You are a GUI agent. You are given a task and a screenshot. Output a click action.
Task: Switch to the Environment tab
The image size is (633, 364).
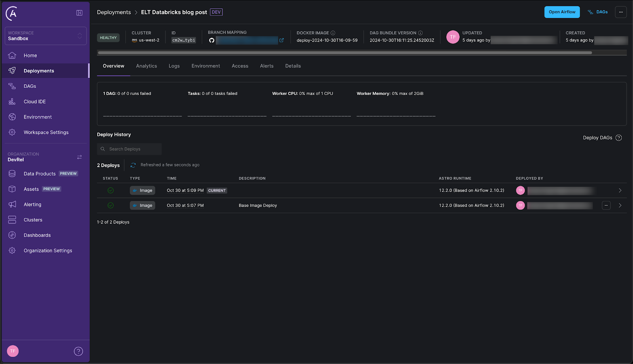pyautogui.click(x=205, y=66)
